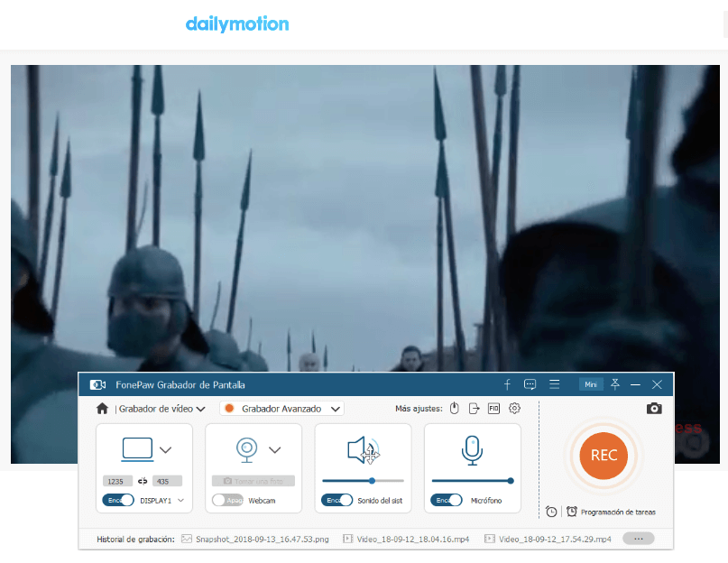This screenshot has height=563, width=728.
Task: Click the home icon in FonePaw
Action: tap(102, 409)
